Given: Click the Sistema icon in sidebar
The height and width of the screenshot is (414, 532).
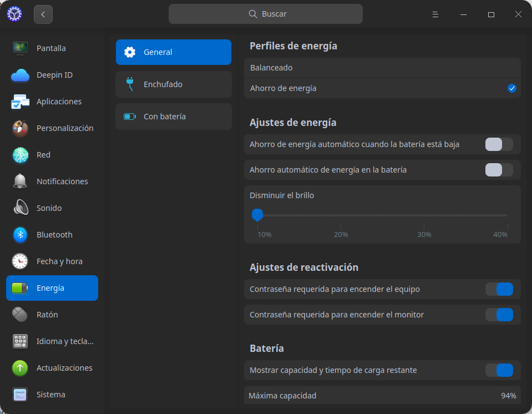Looking at the screenshot, I should [20, 395].
